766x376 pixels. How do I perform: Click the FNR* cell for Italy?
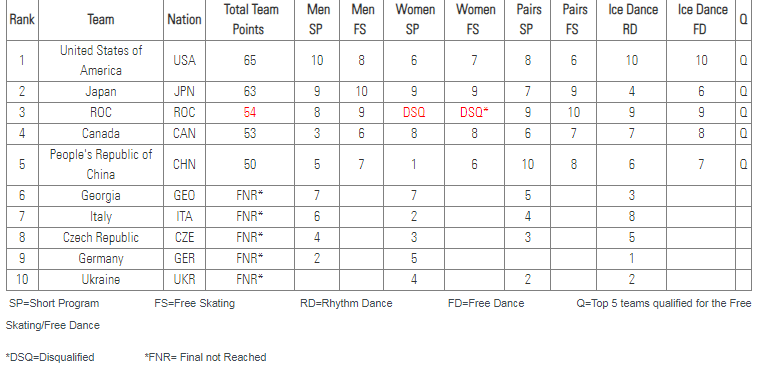[250, 217]
